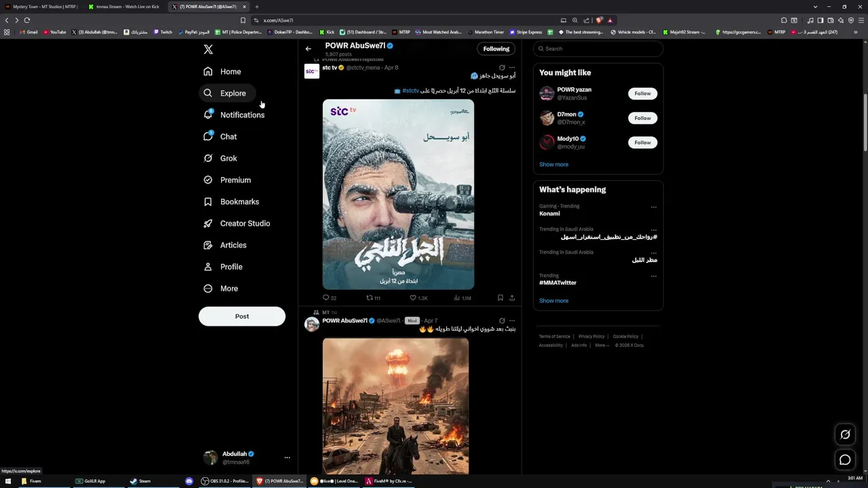Open the stc tv snow poster image

pos(398,195)
